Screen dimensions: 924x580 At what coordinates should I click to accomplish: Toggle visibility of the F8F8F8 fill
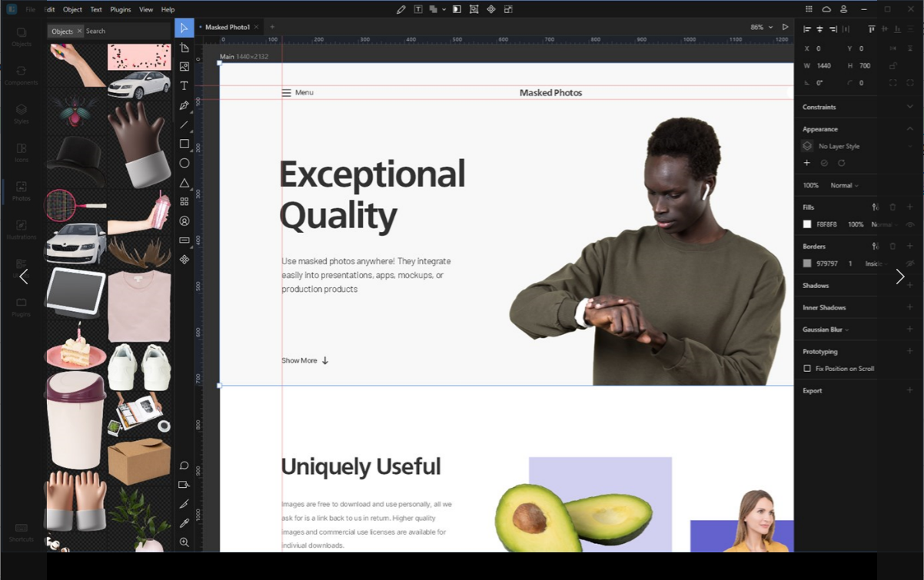pos(910,224)
